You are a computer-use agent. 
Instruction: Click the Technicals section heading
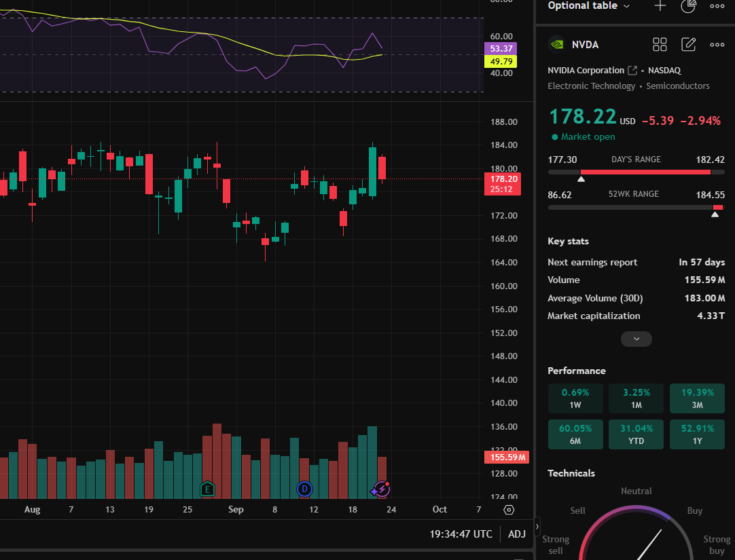(571, 473)
